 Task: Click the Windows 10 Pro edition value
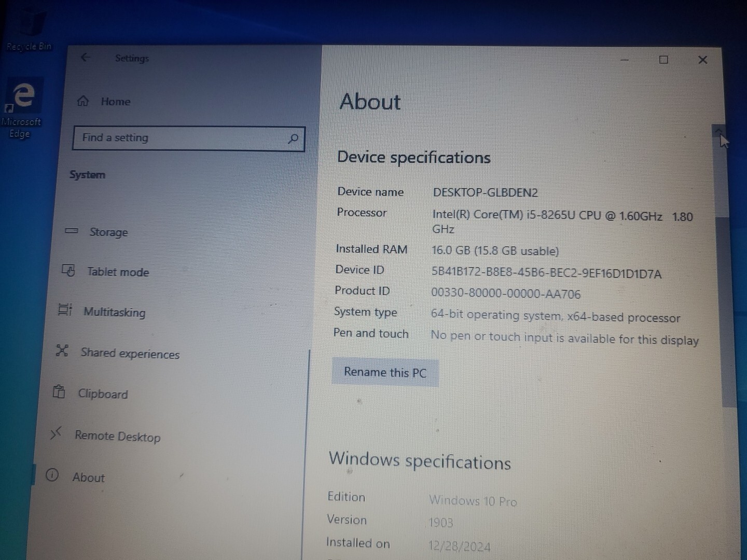[473, 501]
